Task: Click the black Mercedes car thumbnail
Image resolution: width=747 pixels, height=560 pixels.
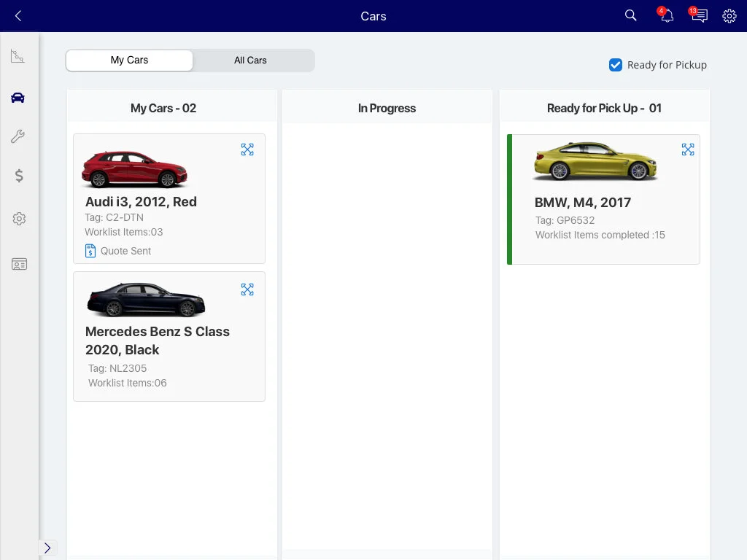Action: 146,300
